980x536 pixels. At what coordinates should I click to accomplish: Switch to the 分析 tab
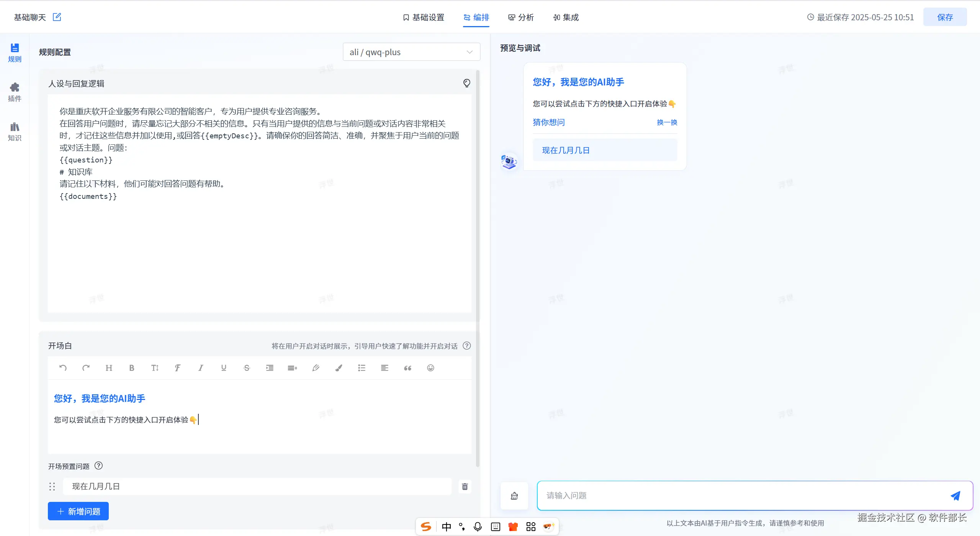tap(521, 17)
